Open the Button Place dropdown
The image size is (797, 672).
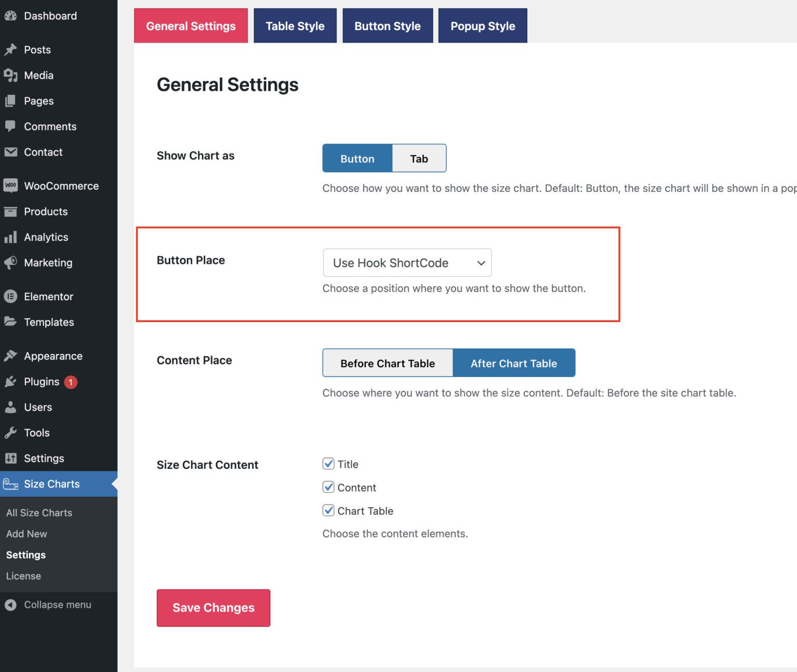pyautogui.click(x=407, y=263)
